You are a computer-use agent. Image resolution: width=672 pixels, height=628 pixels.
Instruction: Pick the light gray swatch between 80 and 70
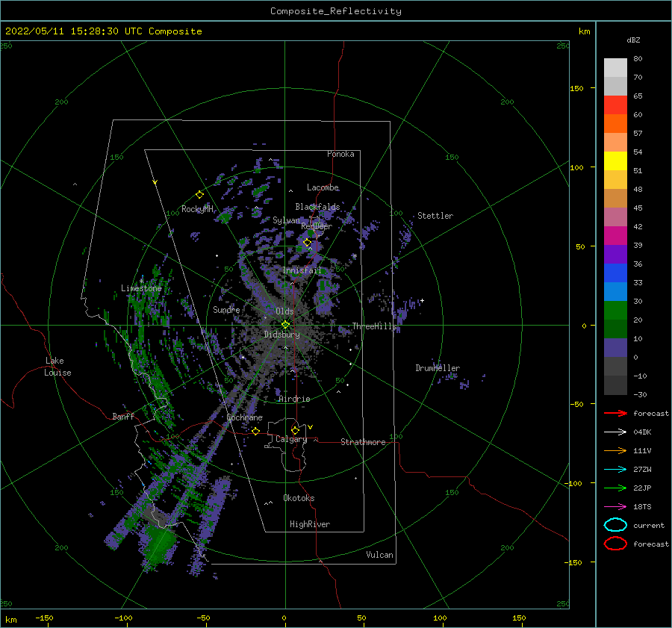coord(615,67)
